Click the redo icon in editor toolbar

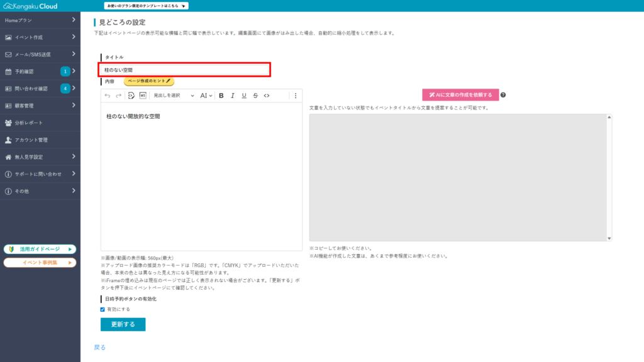click(118, 96)
